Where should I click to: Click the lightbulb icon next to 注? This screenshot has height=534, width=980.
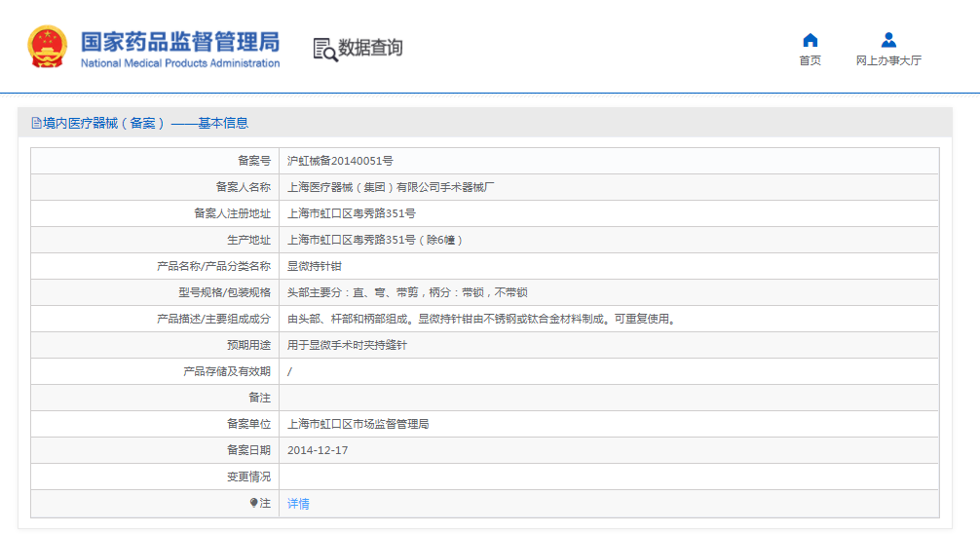[x=254, y=504]
